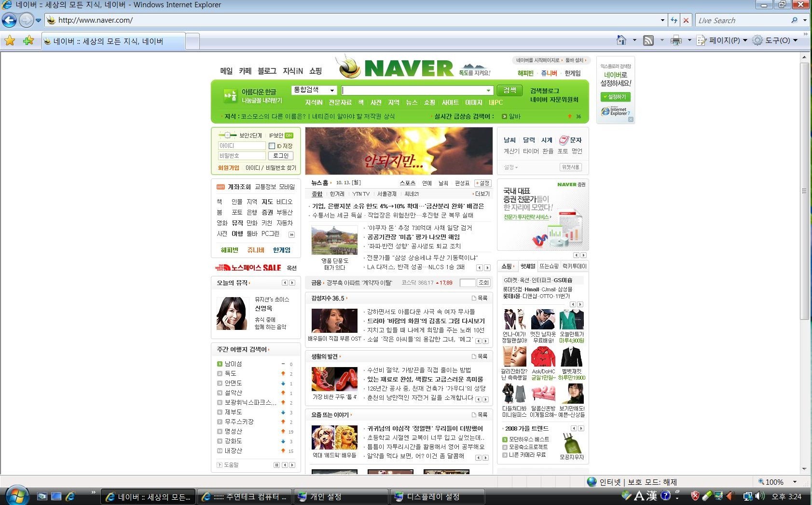This screenshot has width=812, height=505.
Task: Click the 신영옥 musician thumbnail
Action: coord(232,314)
